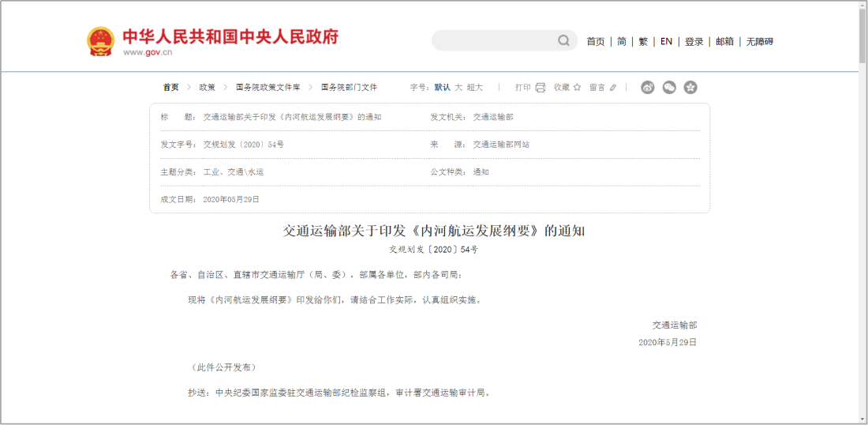
Task: Go to 国务院政策文件库 breadcrumb
Action: (268, 88)
